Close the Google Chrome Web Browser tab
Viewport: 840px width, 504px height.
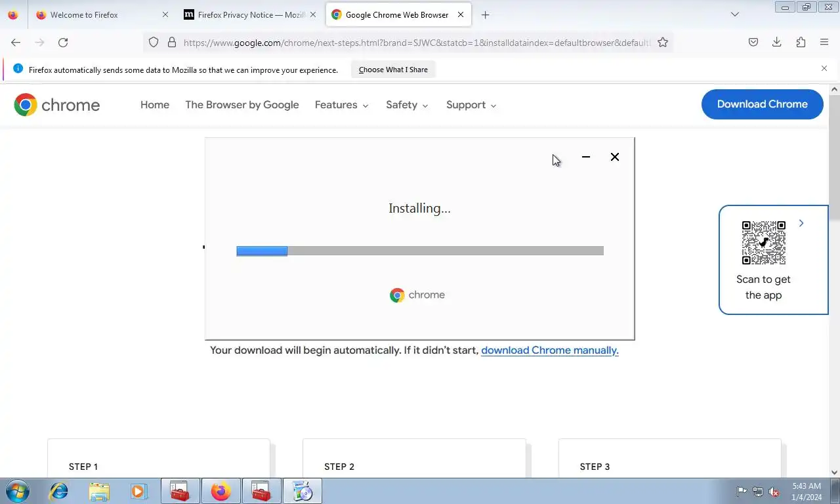461,14
